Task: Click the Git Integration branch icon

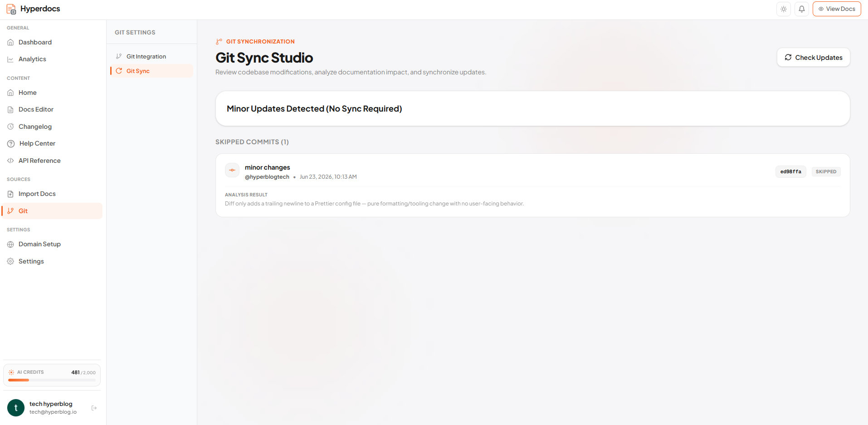Action: pyautogui.click(x=119, y=56)
